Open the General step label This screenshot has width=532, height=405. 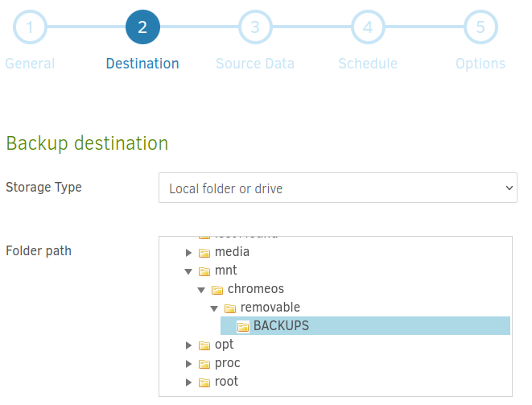[x=30, y=64]
